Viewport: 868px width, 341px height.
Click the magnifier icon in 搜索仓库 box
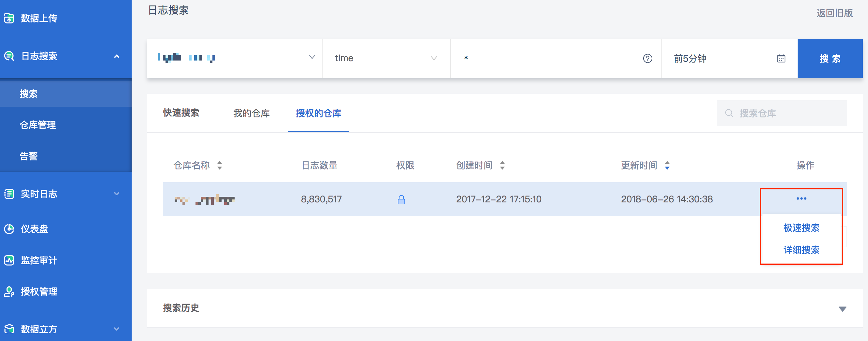729,113
